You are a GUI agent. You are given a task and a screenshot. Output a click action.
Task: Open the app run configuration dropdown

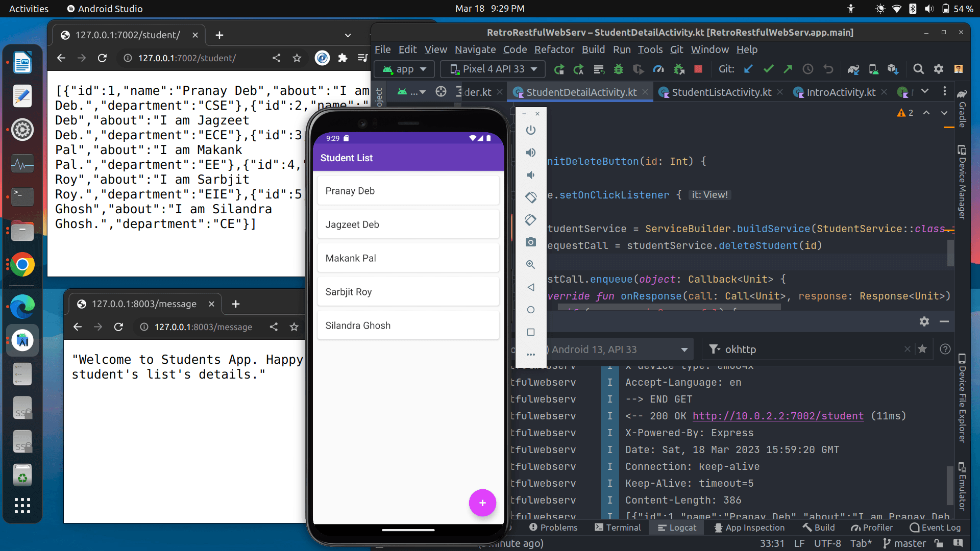pos(404,69)
